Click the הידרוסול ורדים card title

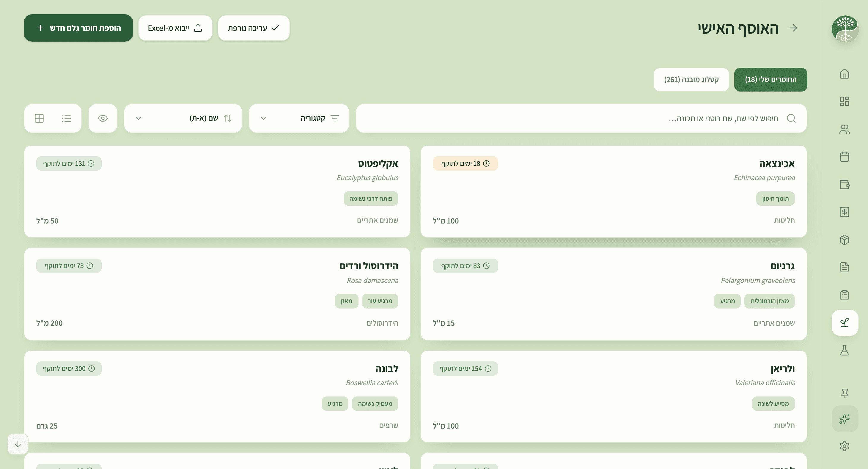pos(369,266)
